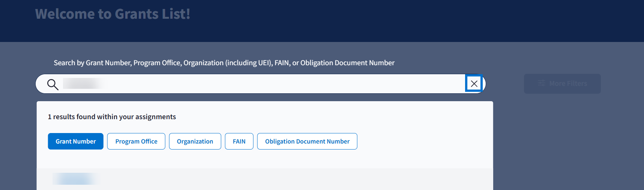The image size is (644, 190).
Task: Click the search instructions label text
Action: (224, 63)
